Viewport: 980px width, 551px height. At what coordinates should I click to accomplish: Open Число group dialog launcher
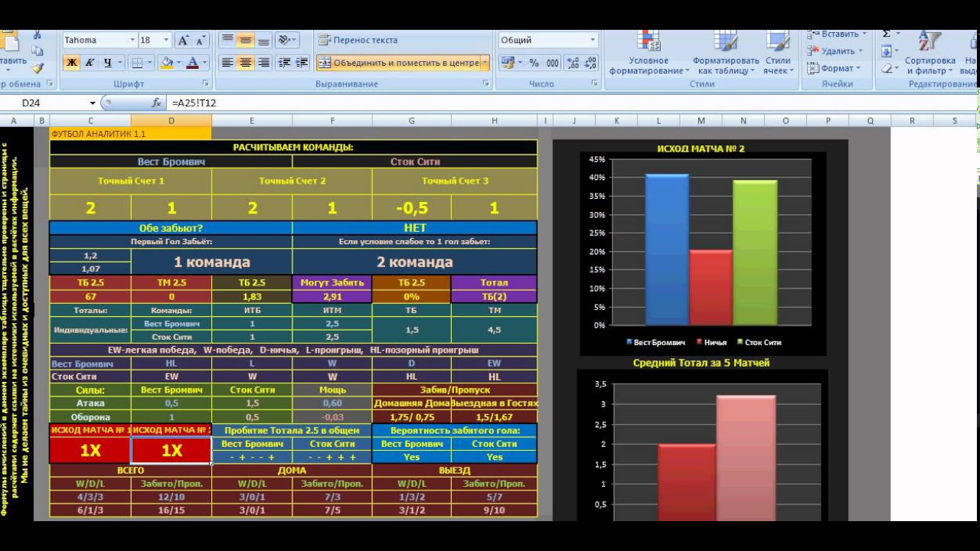pyautogui.click(x=595, y=83)
